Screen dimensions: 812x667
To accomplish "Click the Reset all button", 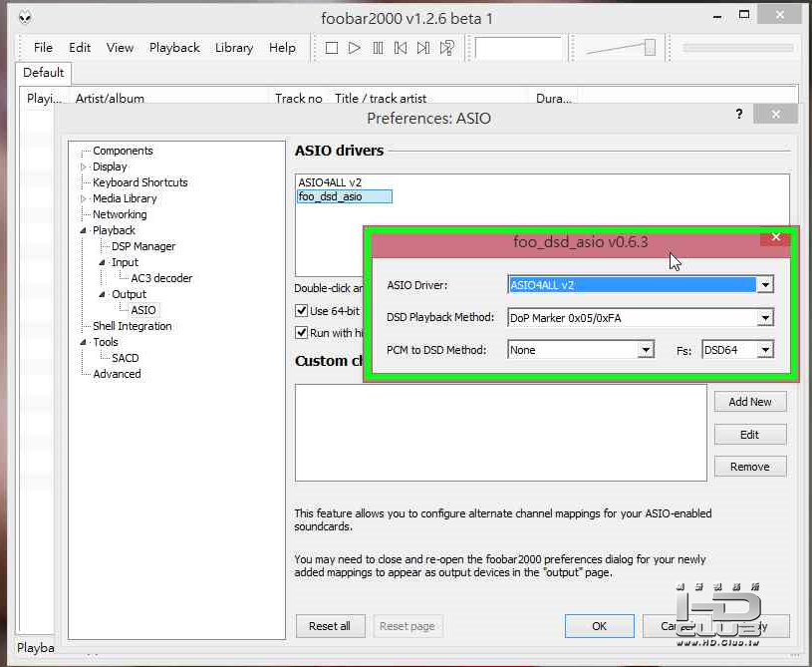I will tap(330, 626).
